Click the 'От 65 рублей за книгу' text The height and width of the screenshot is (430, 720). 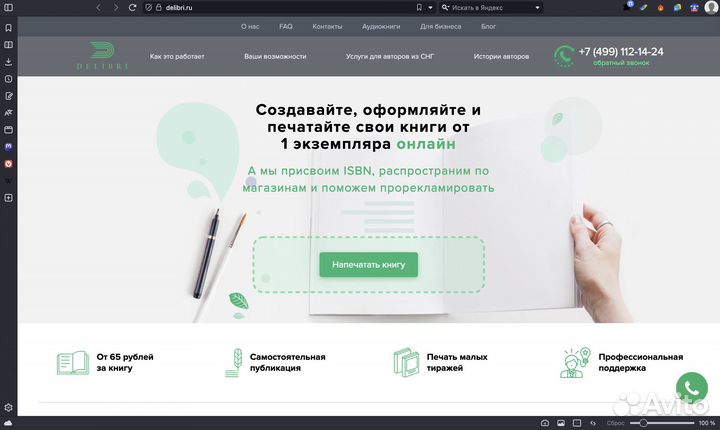point(125,362)
